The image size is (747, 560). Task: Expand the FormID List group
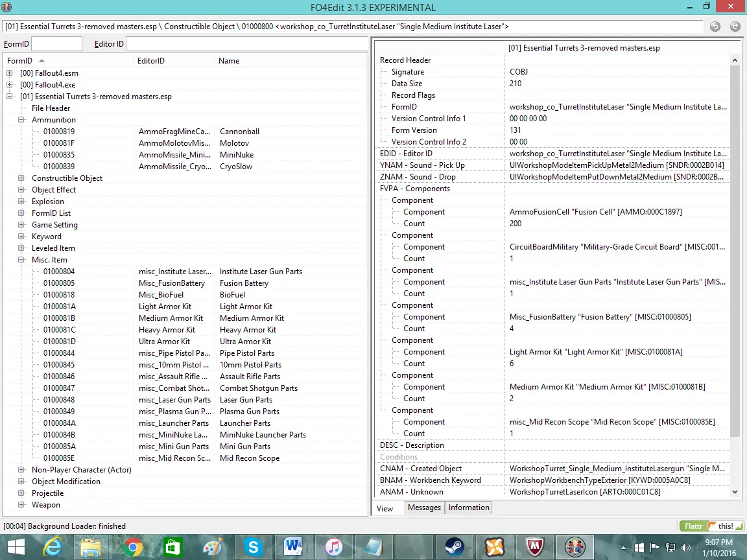coord(21,213)
